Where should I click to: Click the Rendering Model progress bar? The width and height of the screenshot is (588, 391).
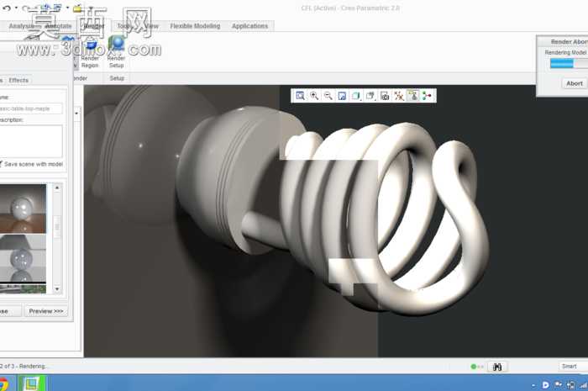[x=569, y=63]
